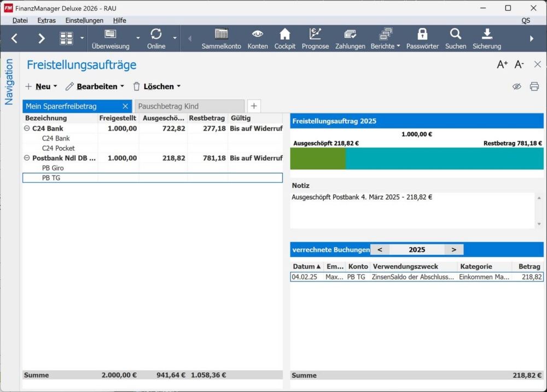Click the green Ausgeschöpft progress segment
The image size is (547, 392).
coord(317,159)
